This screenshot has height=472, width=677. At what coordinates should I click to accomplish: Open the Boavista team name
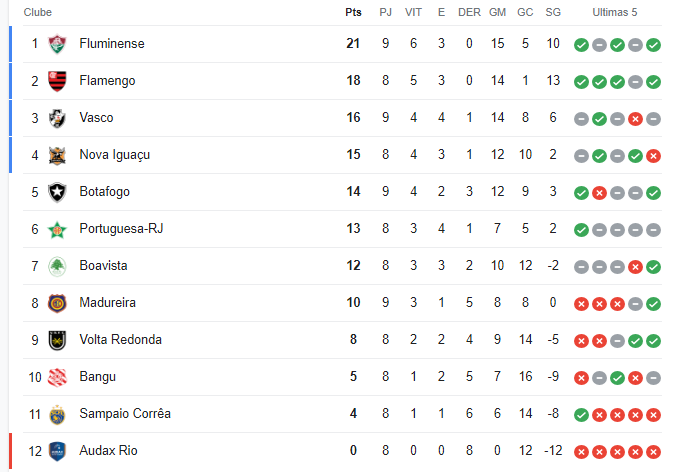click(103, 266)
